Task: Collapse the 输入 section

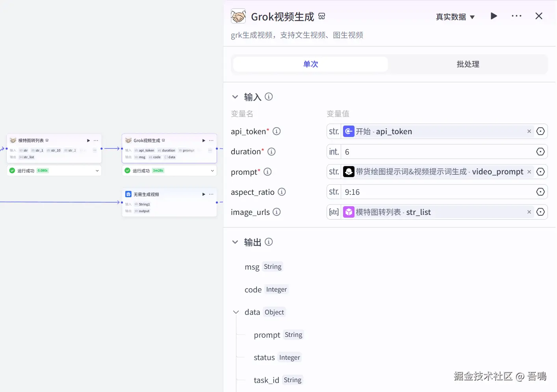Action: pyautogui.click(x=235, y=97)
